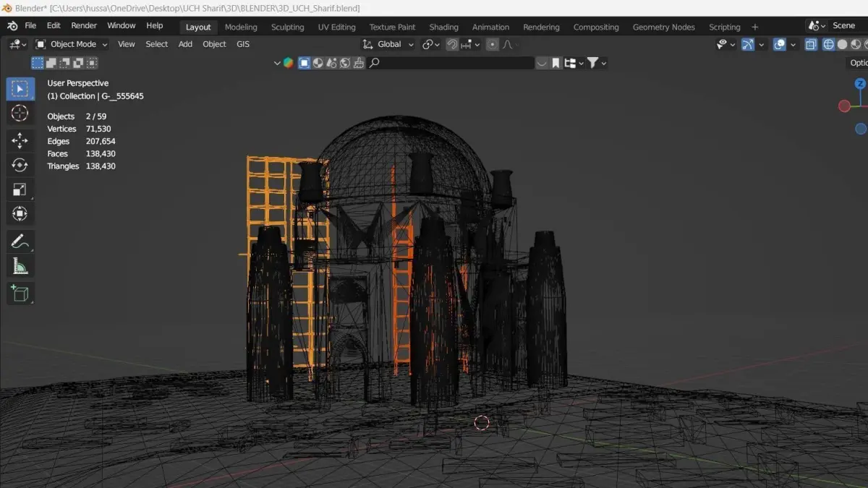Switch to the Sculpting workspace tab
This screenshot has height=488, width=868.
tap(287, 27)
